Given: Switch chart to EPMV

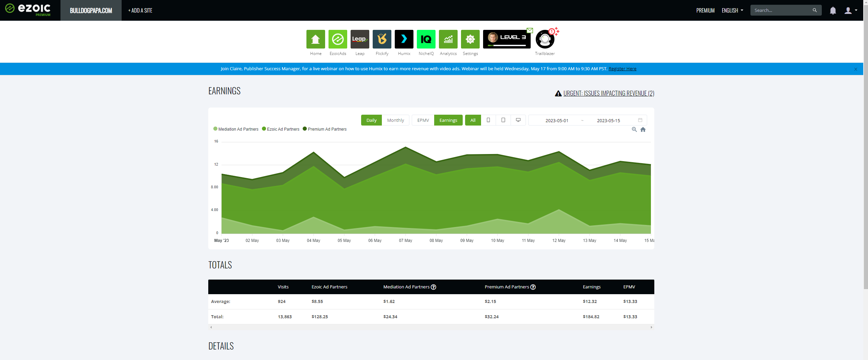Looking at the screenshot, I should (x=423, y=120).
